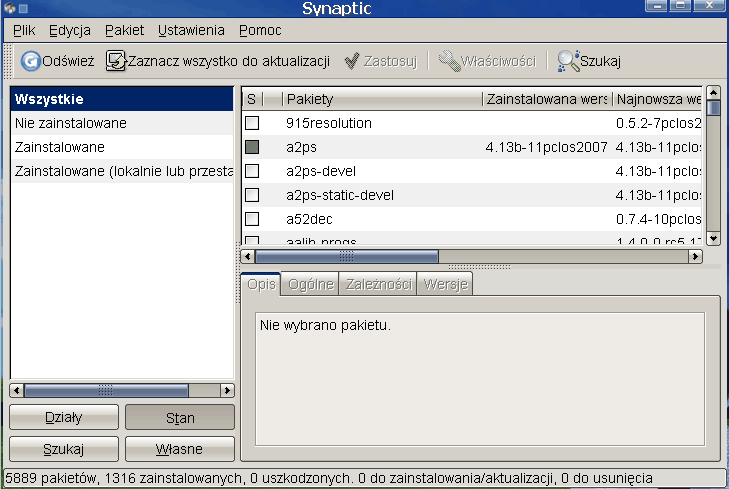Select the 915resolution package name
This screenshot has height=489, width=729.
[329, 123]
